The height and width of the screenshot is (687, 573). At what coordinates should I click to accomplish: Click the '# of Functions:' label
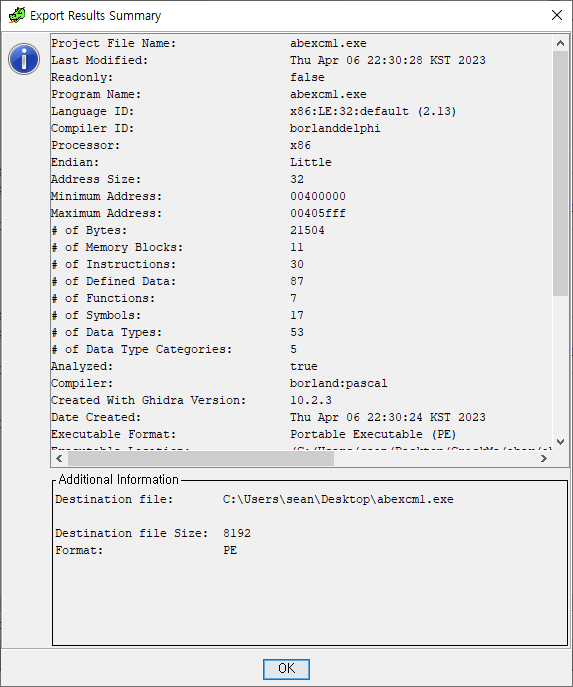103,298
